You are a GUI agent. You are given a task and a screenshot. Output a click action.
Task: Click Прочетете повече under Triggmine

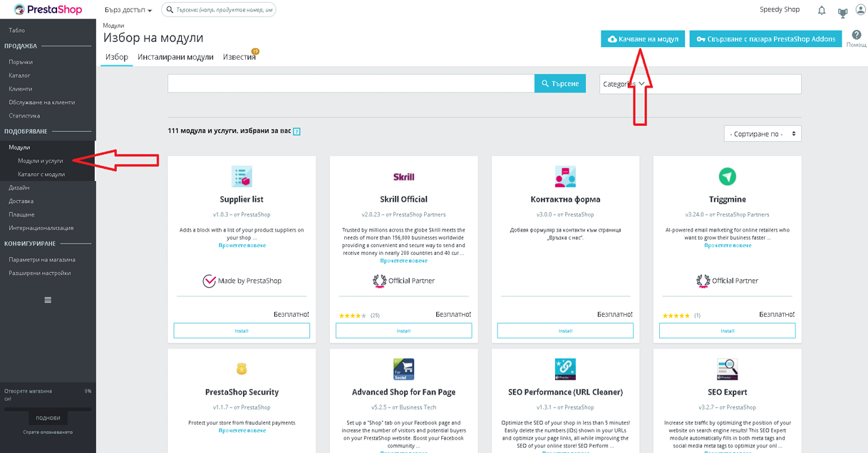727,245
